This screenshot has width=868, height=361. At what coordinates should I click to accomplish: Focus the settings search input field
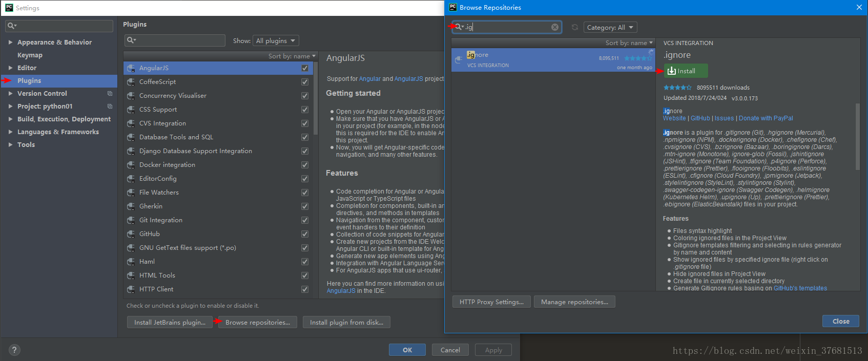(59, 26)
